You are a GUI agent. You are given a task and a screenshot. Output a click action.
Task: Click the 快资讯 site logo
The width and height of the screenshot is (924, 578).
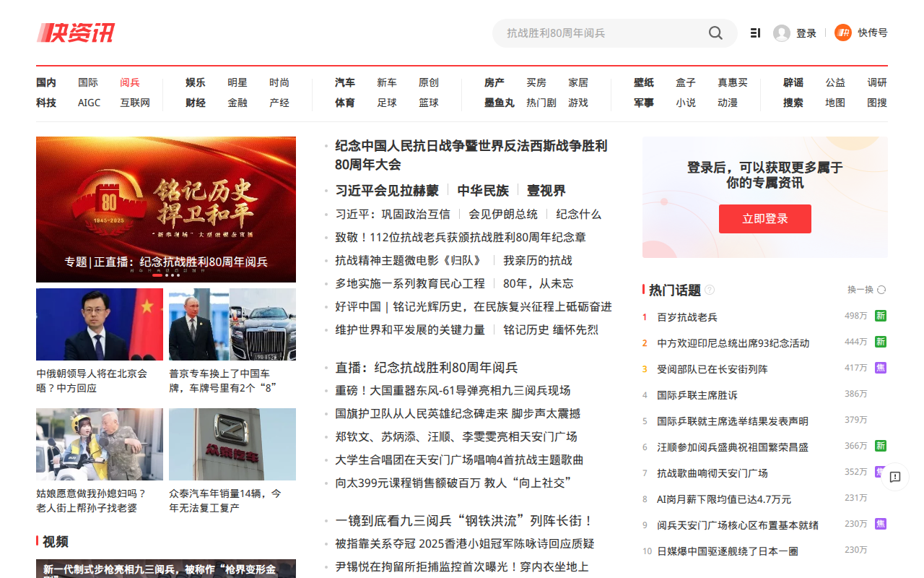click(76, 33)
